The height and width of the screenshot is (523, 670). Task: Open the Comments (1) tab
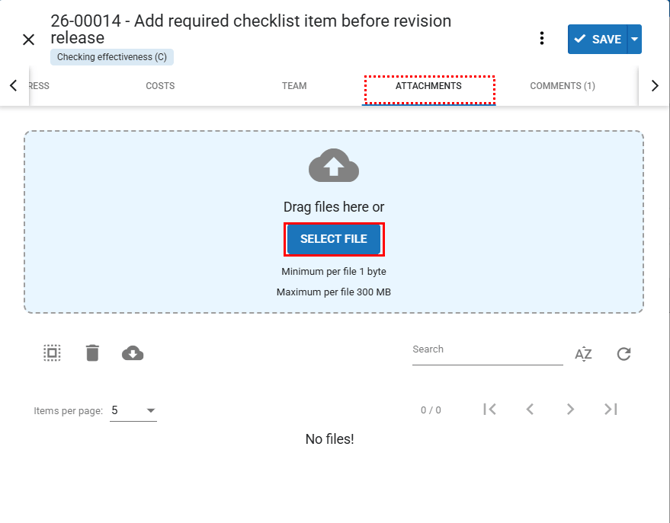[562, 86]
